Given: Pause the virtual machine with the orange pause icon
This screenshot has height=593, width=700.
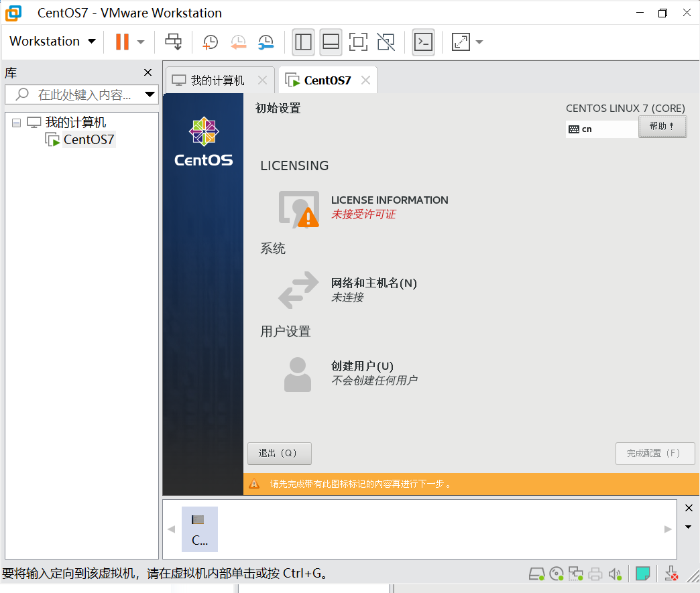Looking at the screenshot, I should click(x=122, y=42).
